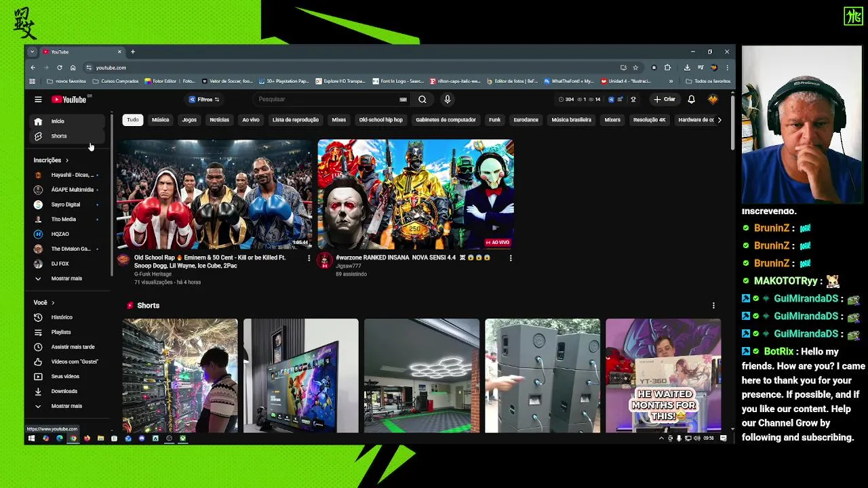Select the Tudo chip

pyautogui.click(x=133, y=120)
